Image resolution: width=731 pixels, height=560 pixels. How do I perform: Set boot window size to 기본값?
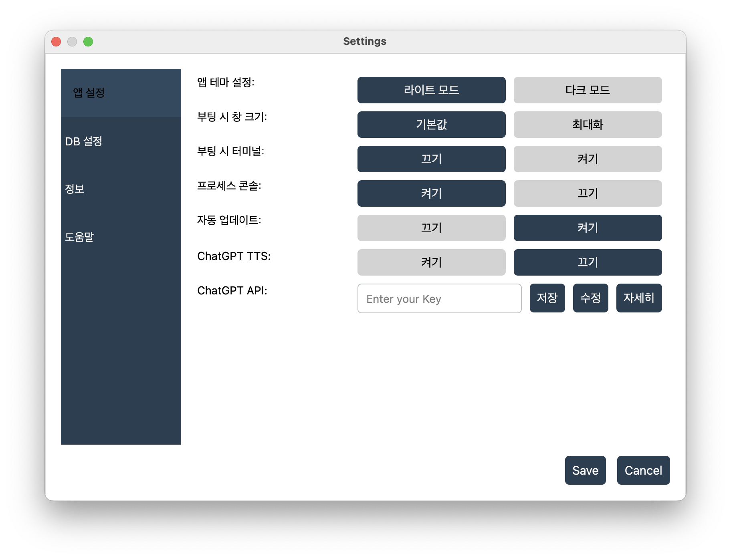pos(431,125)
